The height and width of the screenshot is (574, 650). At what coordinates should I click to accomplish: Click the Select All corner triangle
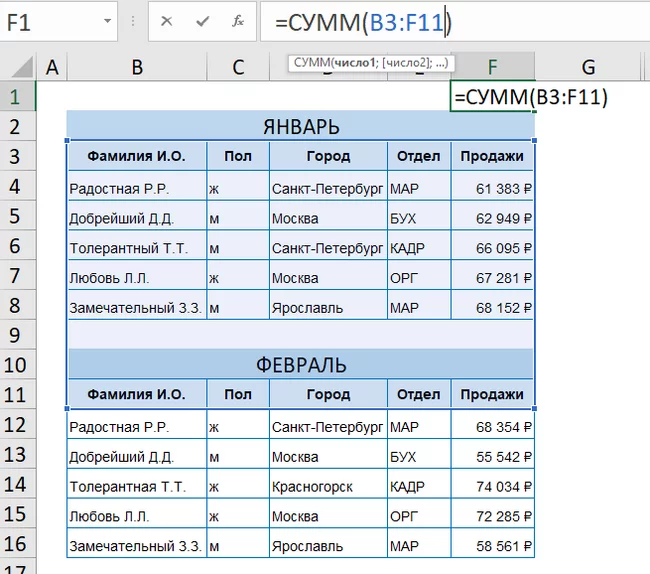tap(22, 67)
